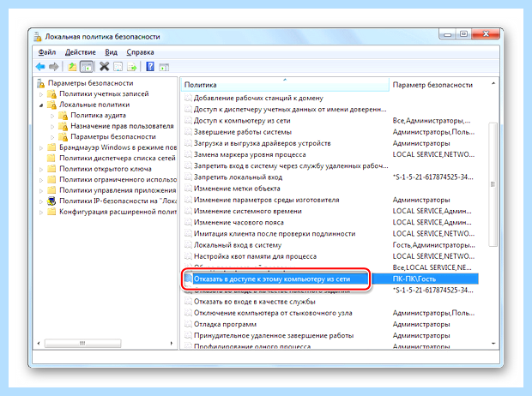
Task: Open the Файл menu
Action: 47,52
